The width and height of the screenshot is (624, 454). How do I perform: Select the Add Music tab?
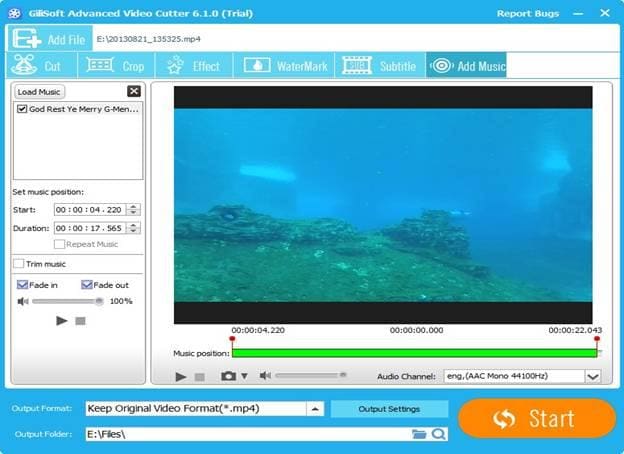[466, 65]
